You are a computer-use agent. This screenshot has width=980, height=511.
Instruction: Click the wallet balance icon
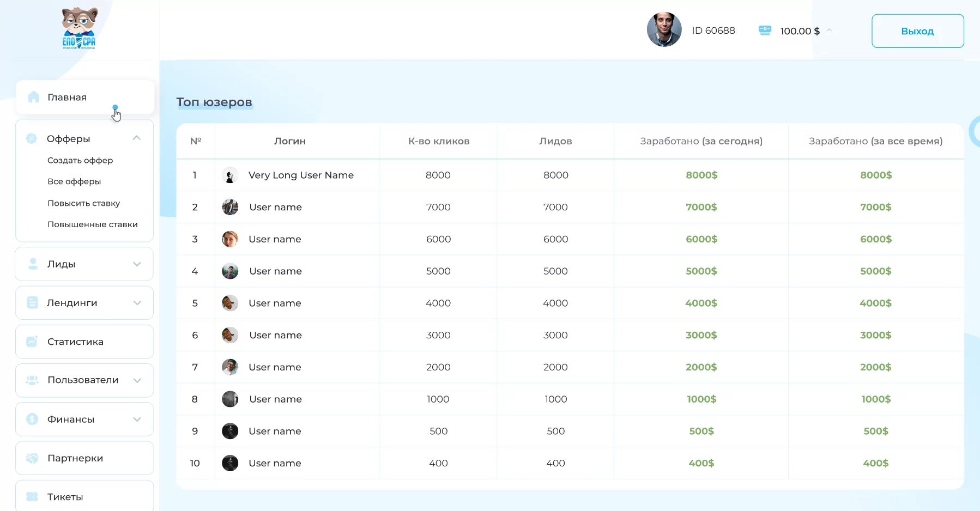765,31
